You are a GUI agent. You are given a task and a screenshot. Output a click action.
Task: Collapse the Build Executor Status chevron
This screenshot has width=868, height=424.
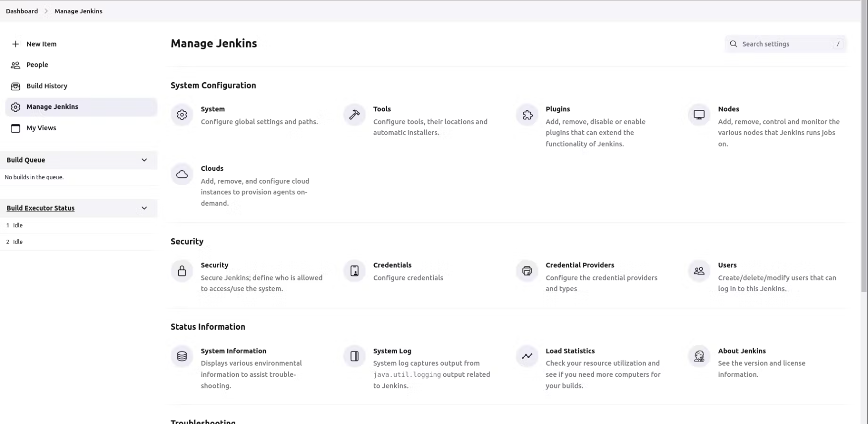[144, 208]
